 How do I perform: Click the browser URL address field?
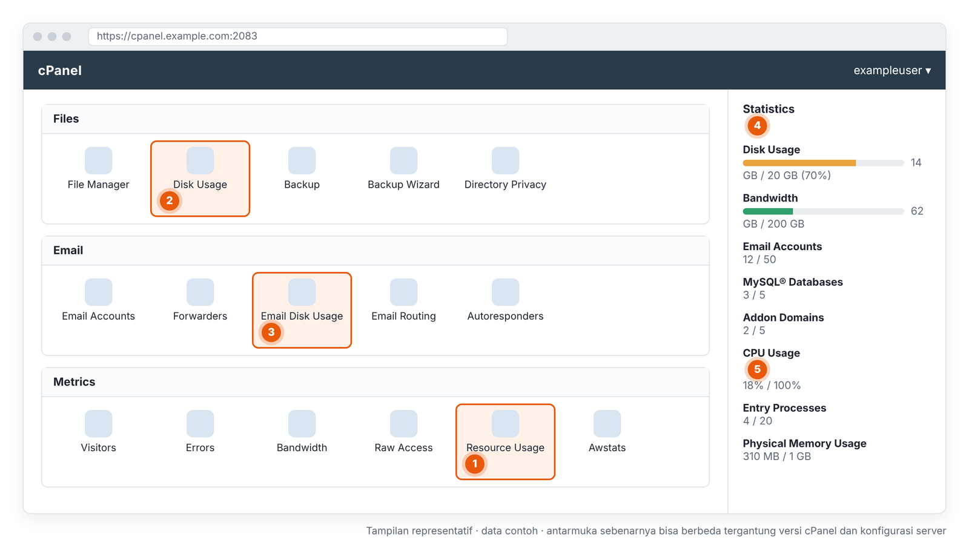(x=298, y=36)
